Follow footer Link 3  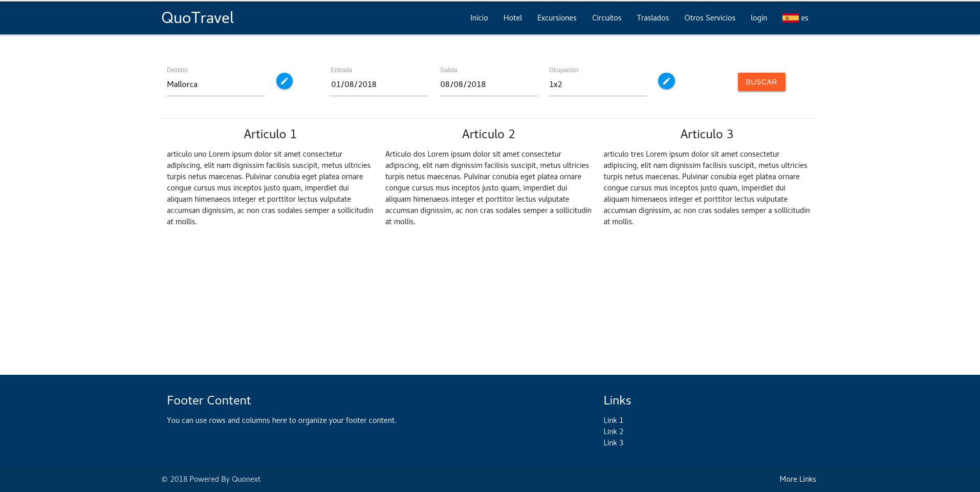tap(613, 443)
